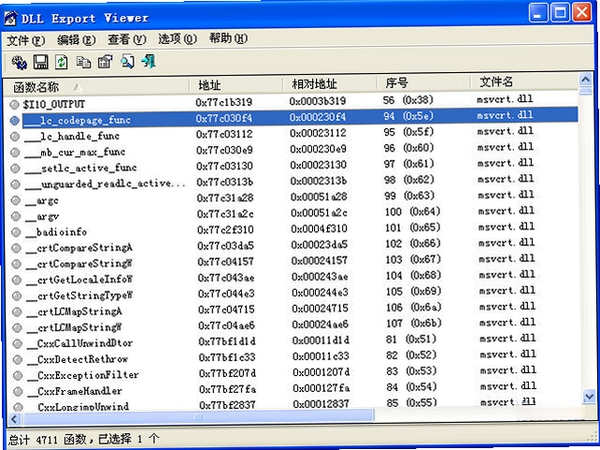Maximize the DLL Export Viewer window
Screen dimensions: 600x450
pyautogui.click(x=559, y=13)
